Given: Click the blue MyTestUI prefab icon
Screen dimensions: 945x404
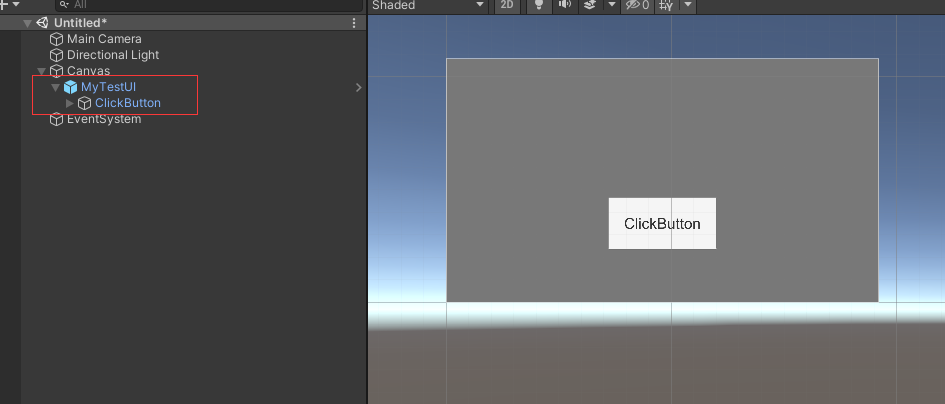Looking at the screenshot, I should click(x=71, y=87).
